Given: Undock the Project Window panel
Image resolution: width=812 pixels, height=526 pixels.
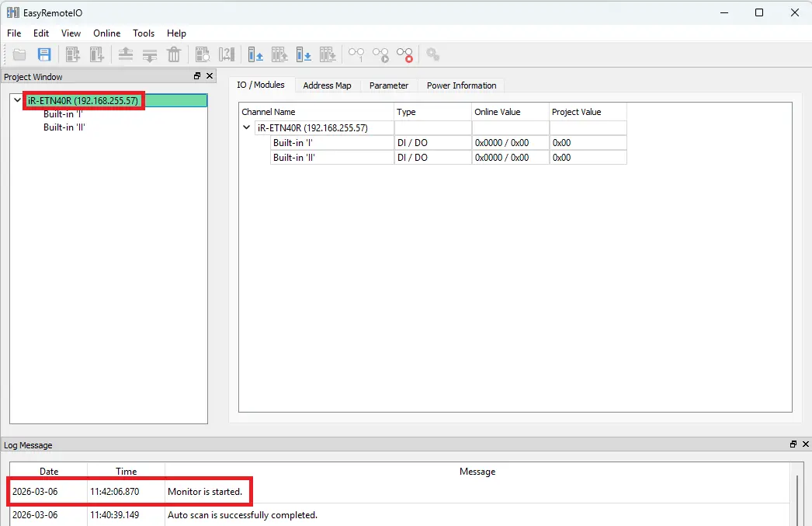Looking at the screenshot, I should coord(196,75).
